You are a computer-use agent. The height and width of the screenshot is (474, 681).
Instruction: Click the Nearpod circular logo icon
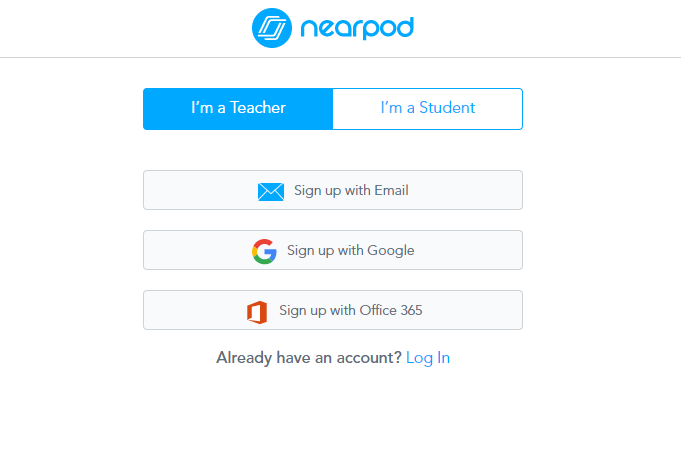click(271, 28)
